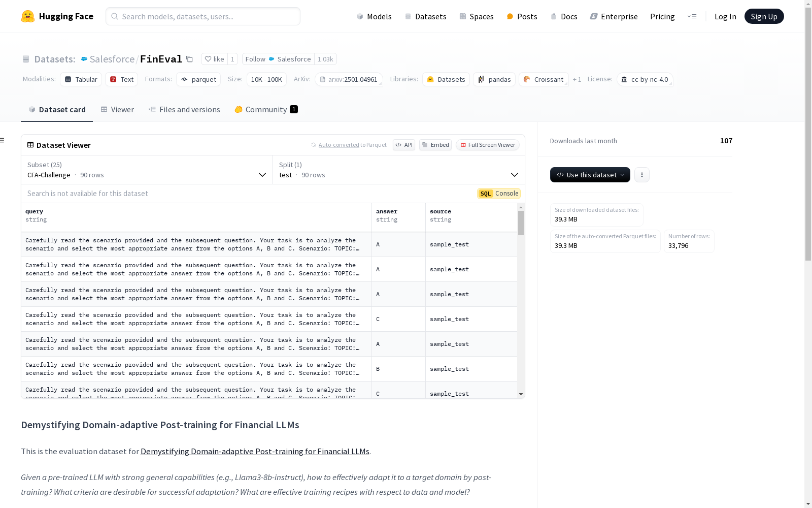Select the first row answer cell A
The height and width of the screenshot is (508, 812).
398,244
